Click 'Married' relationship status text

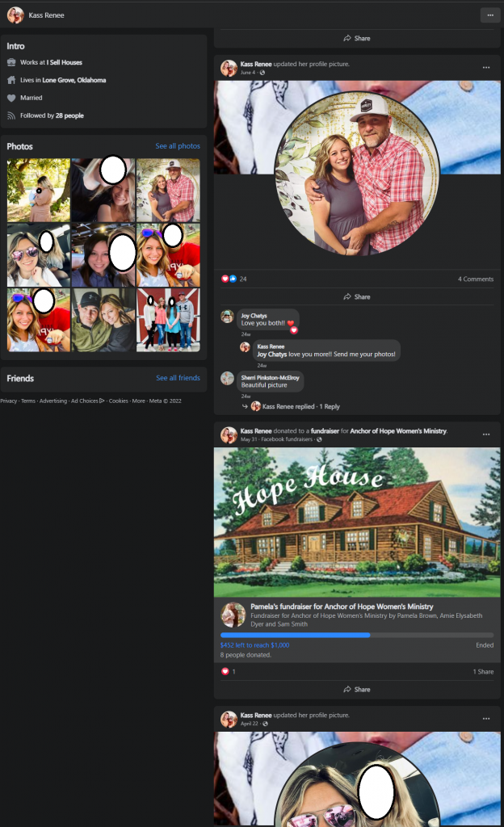click(x=31, y=98)
